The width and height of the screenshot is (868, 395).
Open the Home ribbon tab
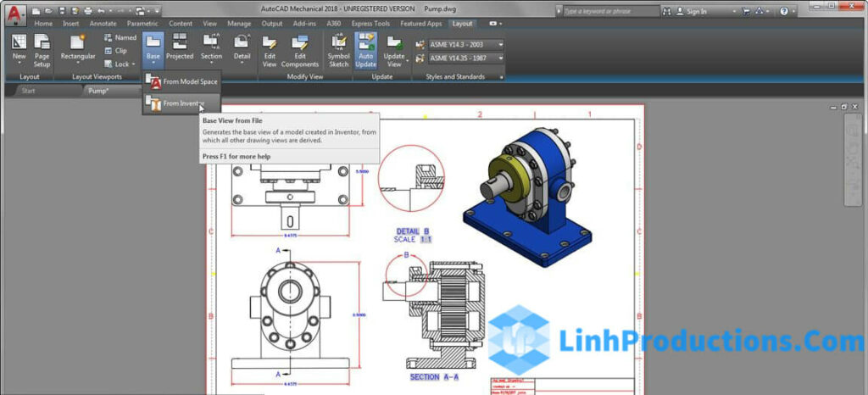coord(43,24)
